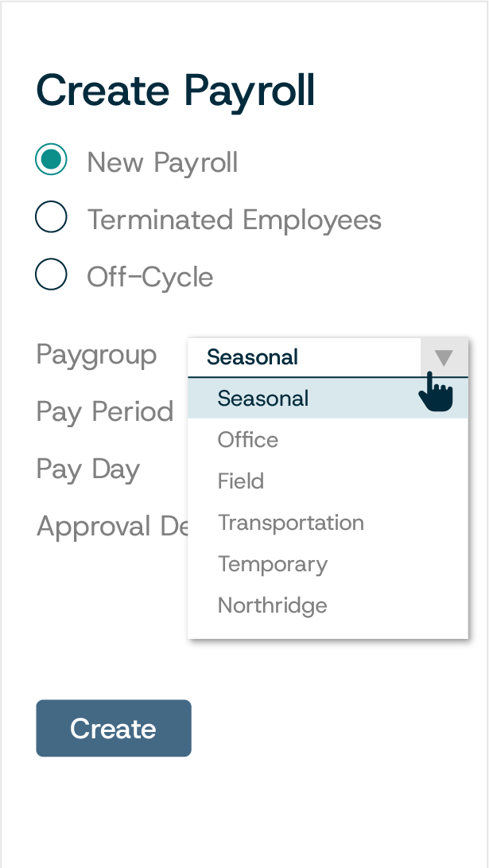
Task: Select the New Payroll radio button
Action: (x=51, y=160)
